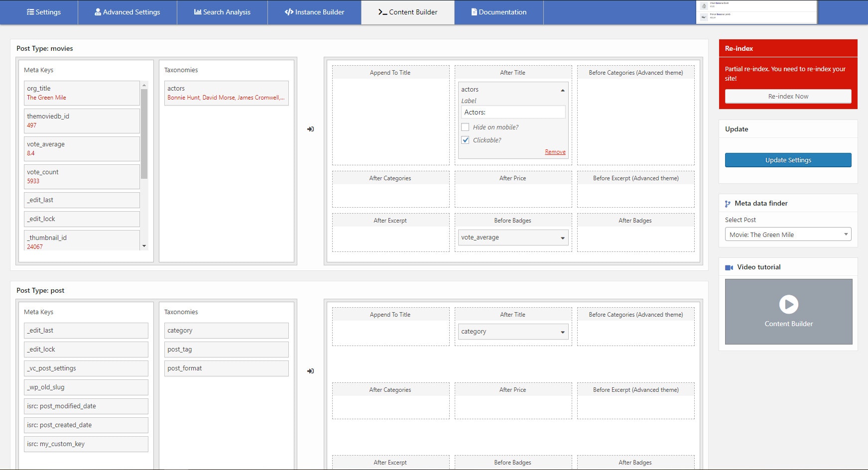Switch to Advanced Settings tab

tap(127, 12)
